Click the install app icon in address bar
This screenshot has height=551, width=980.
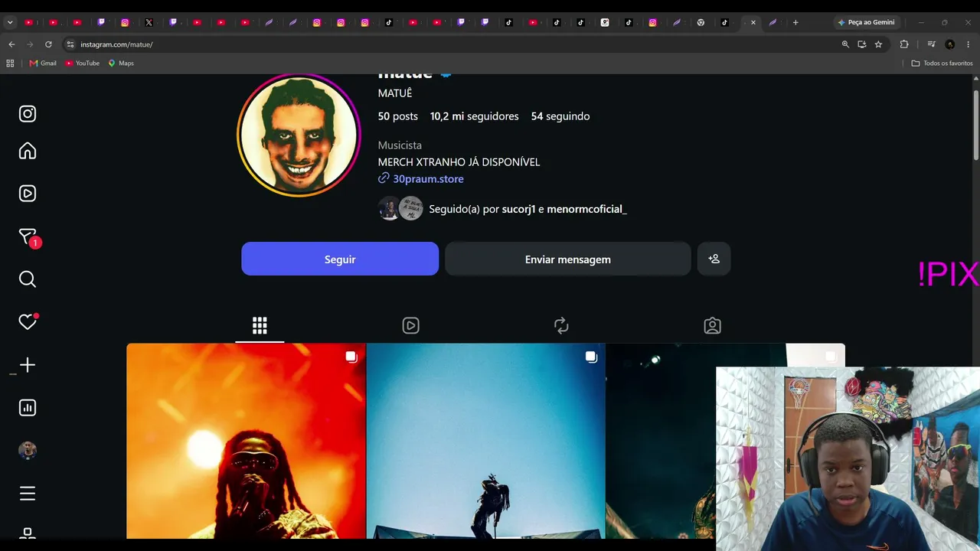(x=862, y=44)
